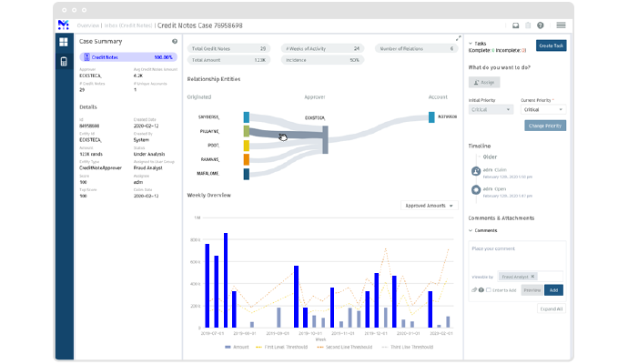Open the Current Priority dropdown

click(543, 109)
